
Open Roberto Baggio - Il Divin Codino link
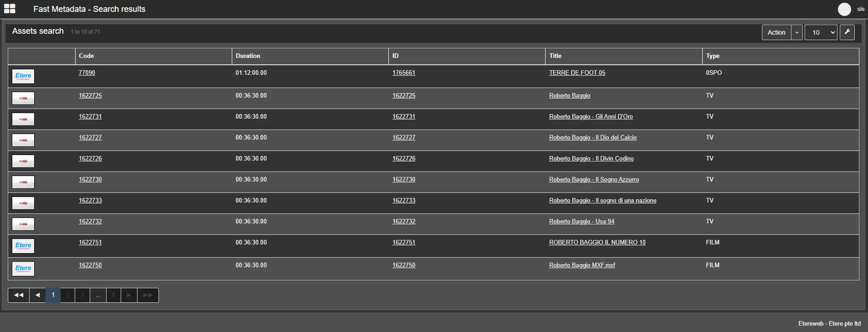pos(591,159)
